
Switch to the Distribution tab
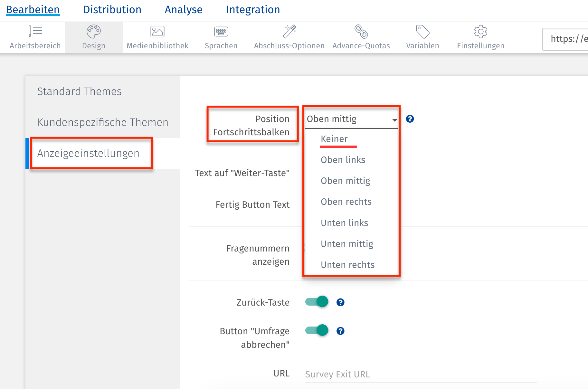(x=112, y=10)
